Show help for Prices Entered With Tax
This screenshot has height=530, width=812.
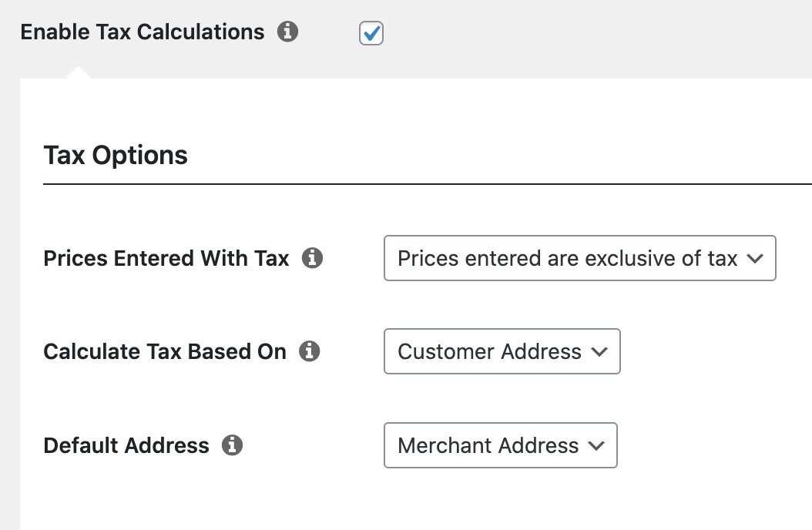312,258
